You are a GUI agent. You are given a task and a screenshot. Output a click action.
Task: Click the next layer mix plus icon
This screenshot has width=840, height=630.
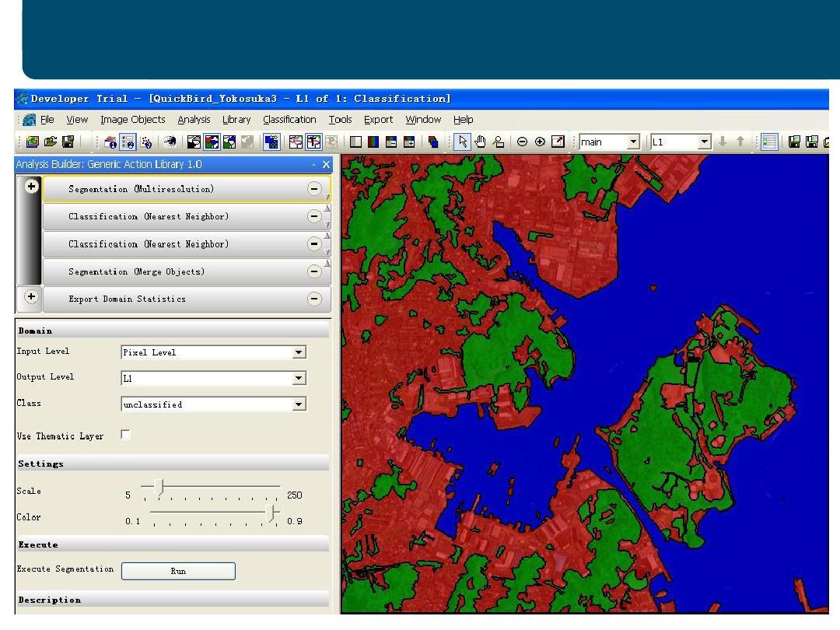pyautogui.click(x=409, y=142)
